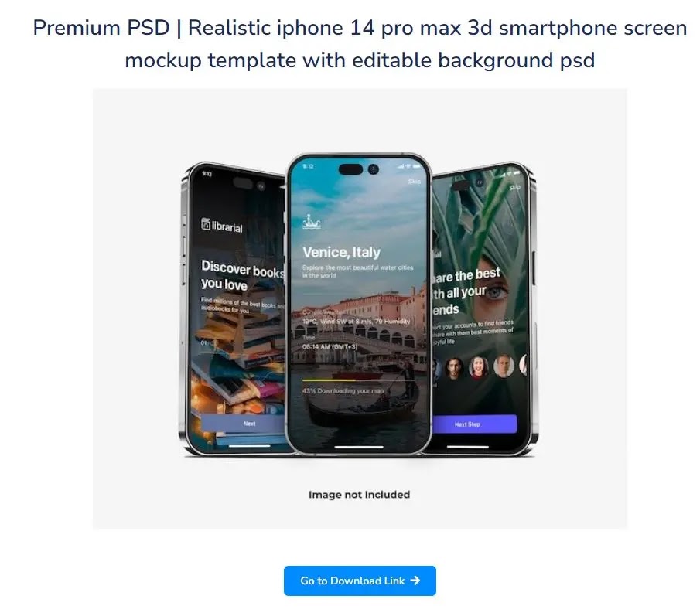This screenshot has height=613, width=700.
Task: Click the right arrow icon in download button
Action: (x=415, y=581)
